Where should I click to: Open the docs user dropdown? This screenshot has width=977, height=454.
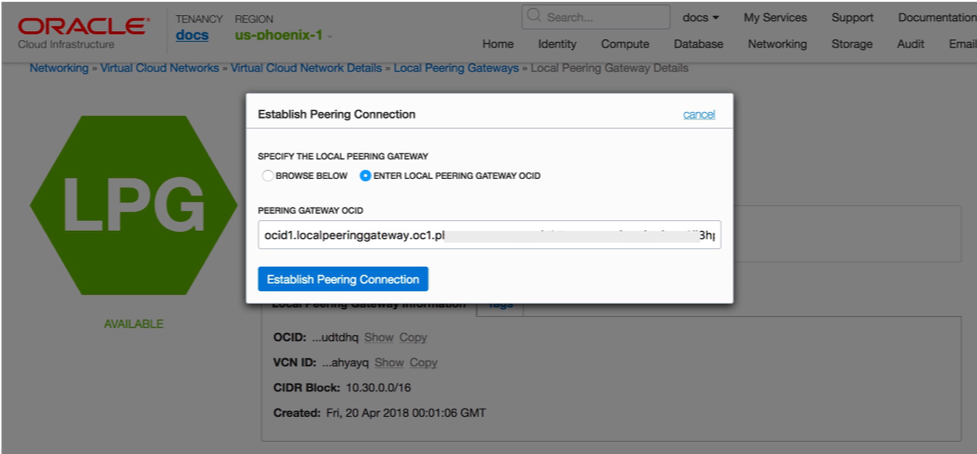click(x=701, y=17)
